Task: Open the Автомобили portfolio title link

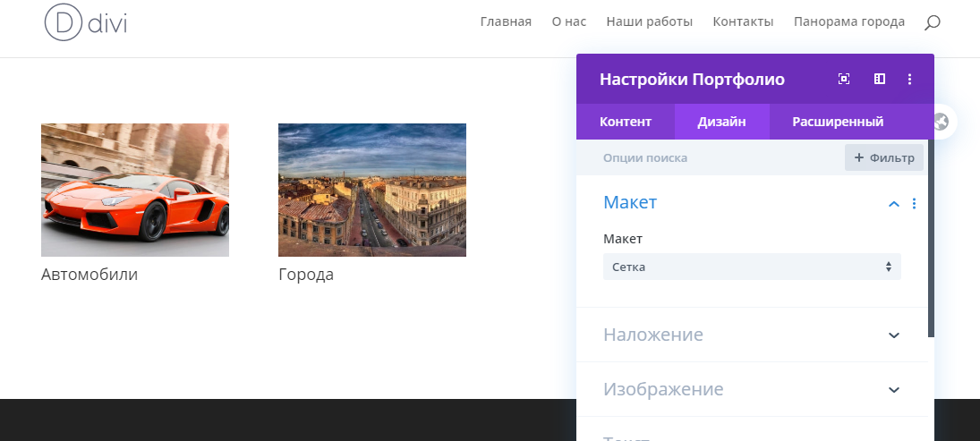Action: click(89, 275)
